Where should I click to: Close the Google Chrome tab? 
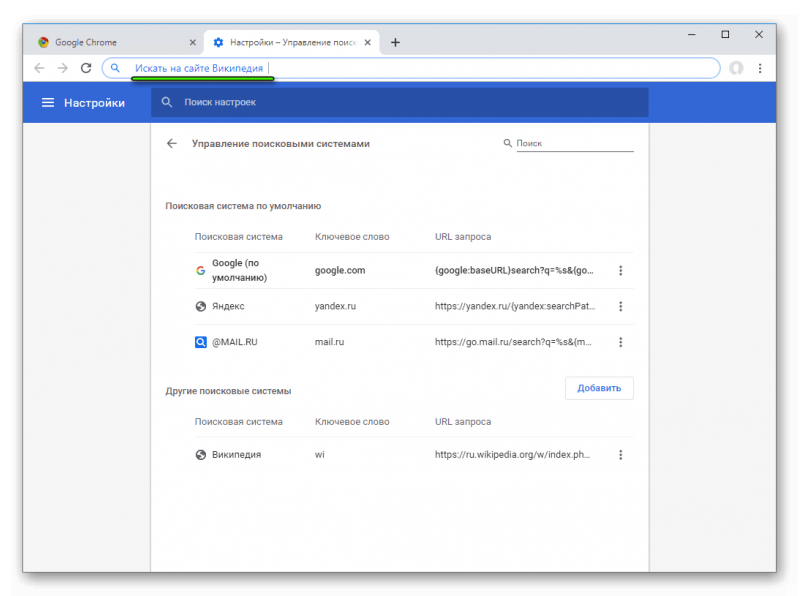[x=192, y=42]
